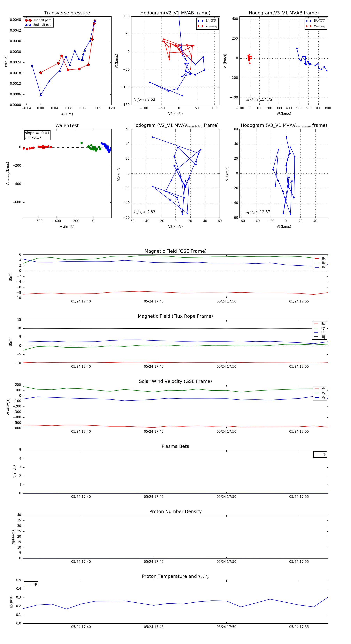Select the By' legend entry in Flux Rope panel
Image resolution: width=351 pixels, height=644 pixels.
point(320,328)
